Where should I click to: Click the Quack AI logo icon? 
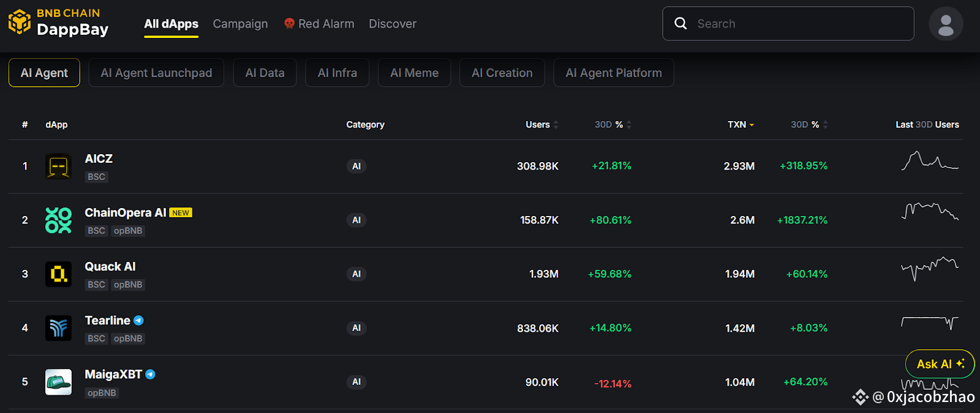tap(58, 274)
